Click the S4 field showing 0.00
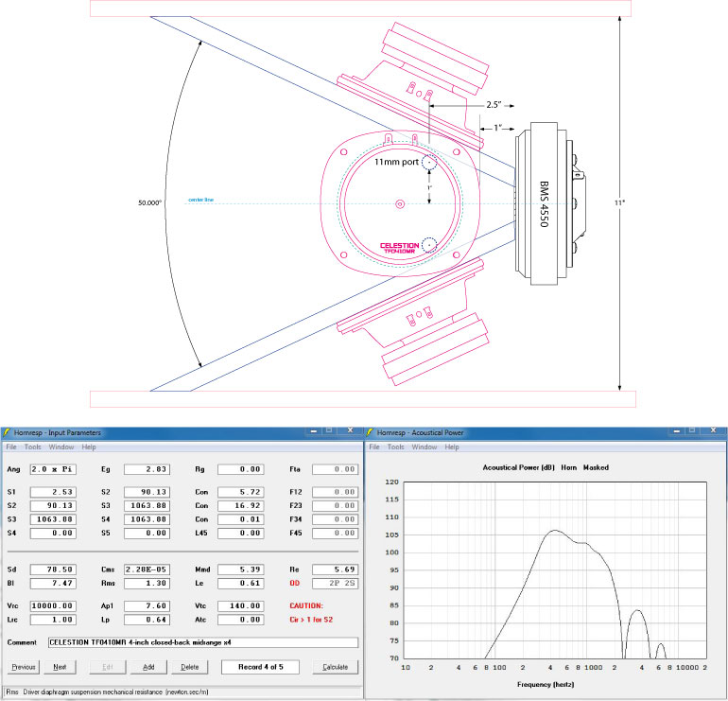Viewport: 728px width, 701px height. [53, 533]
